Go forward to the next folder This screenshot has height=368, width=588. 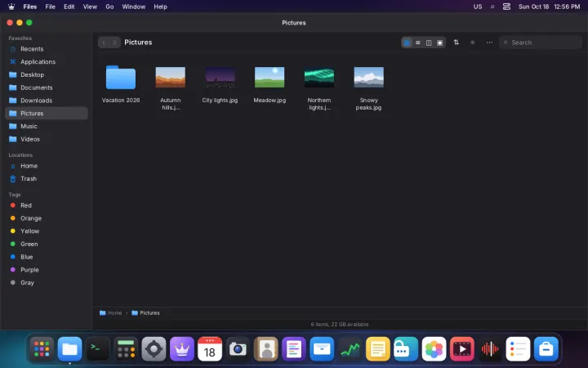click(114, 43)
